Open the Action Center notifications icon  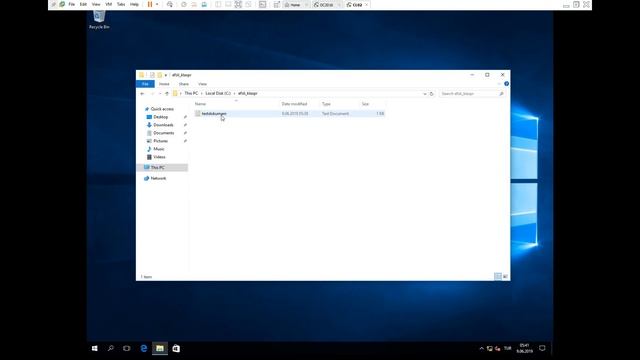click(542, 348)
